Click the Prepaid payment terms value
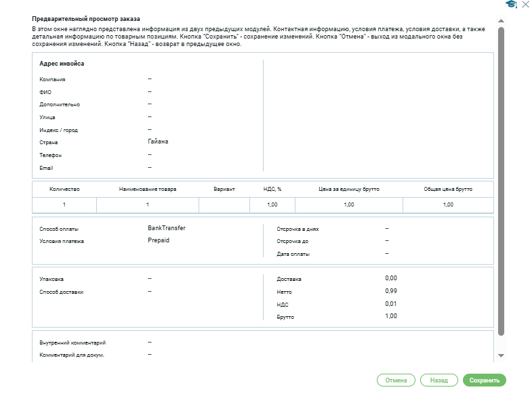This screenshot has width=532, height=396. click(x=158, y=240)
